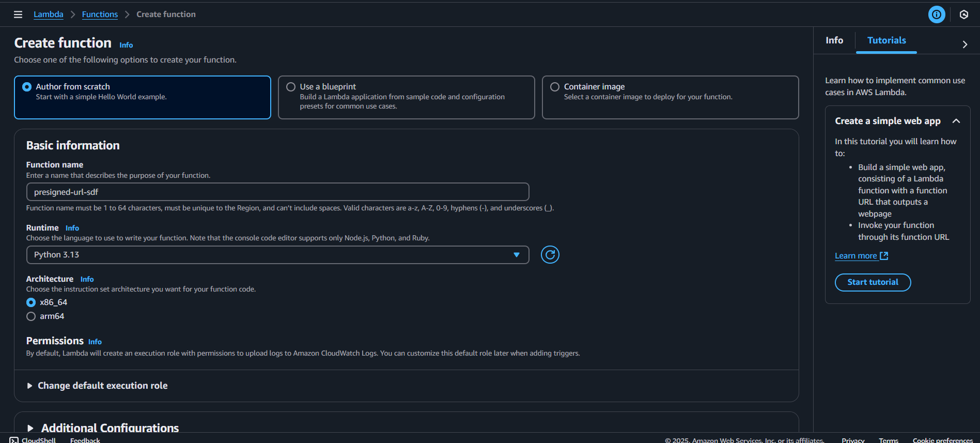Switch to the Info tab

pyautogui.click(x=834, y=40)
